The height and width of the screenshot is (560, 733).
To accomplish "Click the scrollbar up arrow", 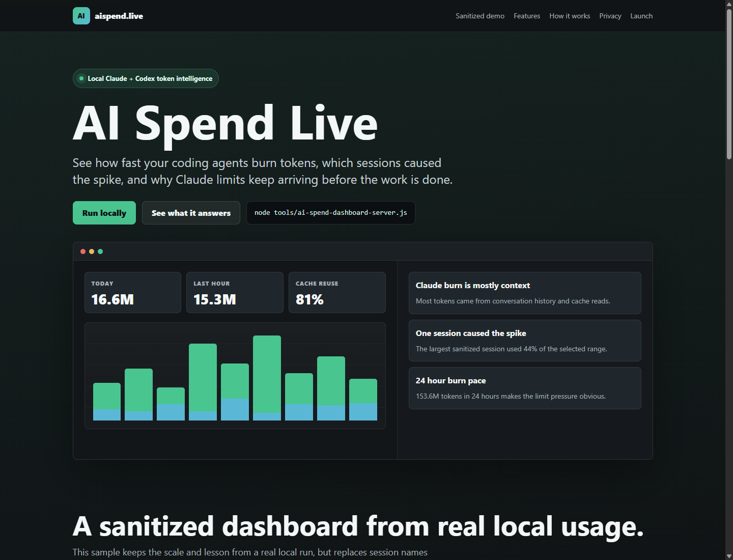I will pyautogui.click(x=729, y=4).
